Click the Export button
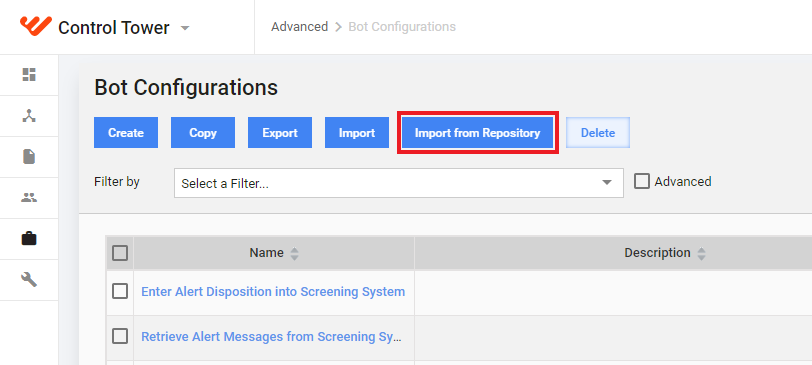This screenshot has width=812, height=365. pyautogui.click(x=280, y=133)
